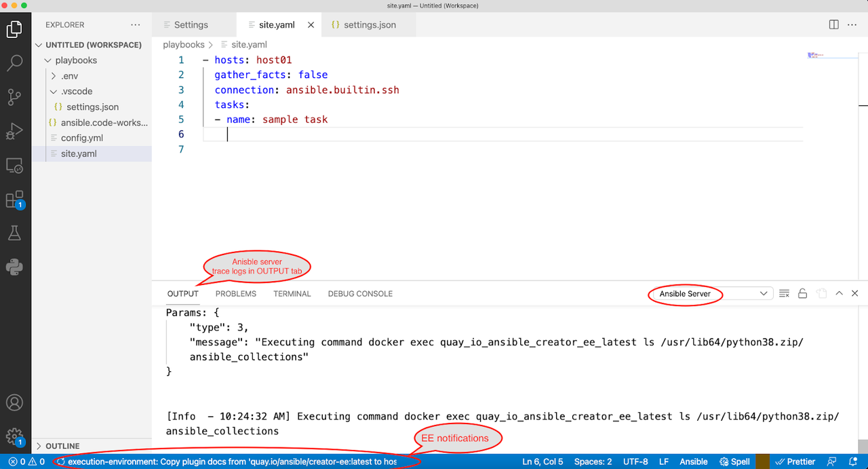868x469 pixels.
Task: Open the PROBLEMS panel tab
Action: pos(235,293)
